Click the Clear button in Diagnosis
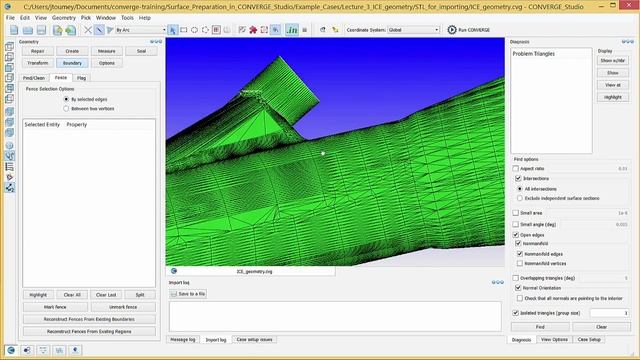This screenshot has width=640, height=360. point(601,327)
